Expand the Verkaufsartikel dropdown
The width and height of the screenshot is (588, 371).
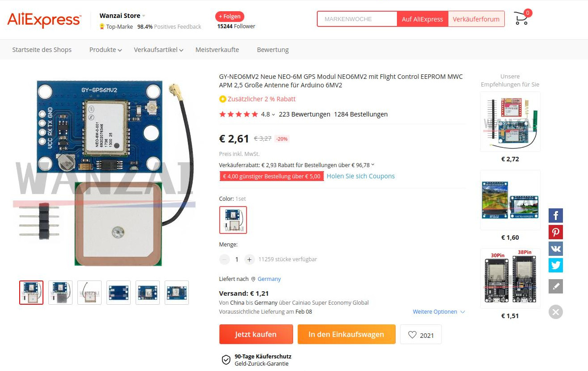(158, 50)
